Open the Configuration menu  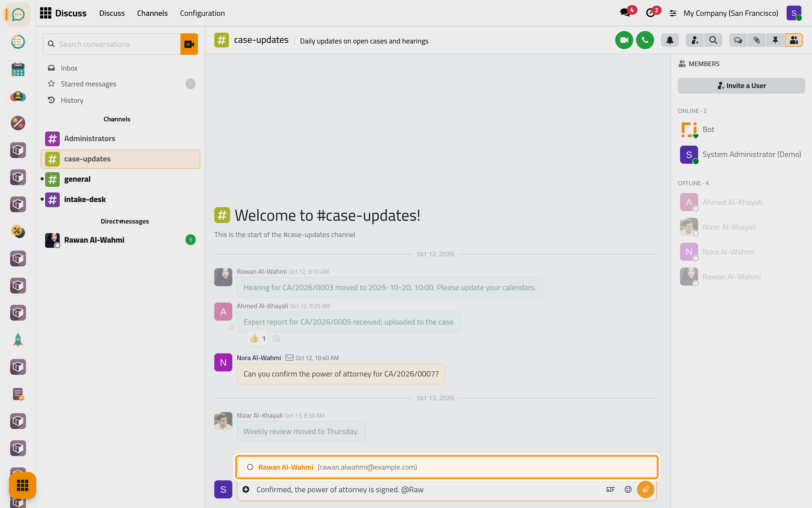(x=202, y=13)
